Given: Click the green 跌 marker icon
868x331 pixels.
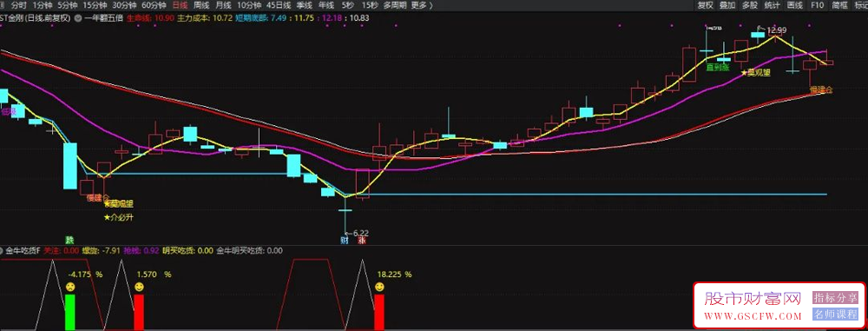Looking at the screenshot, I should (x=69, y=241).
